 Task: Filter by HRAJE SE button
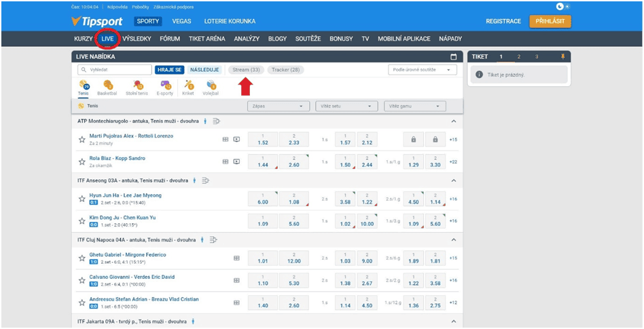click(170, 70)
